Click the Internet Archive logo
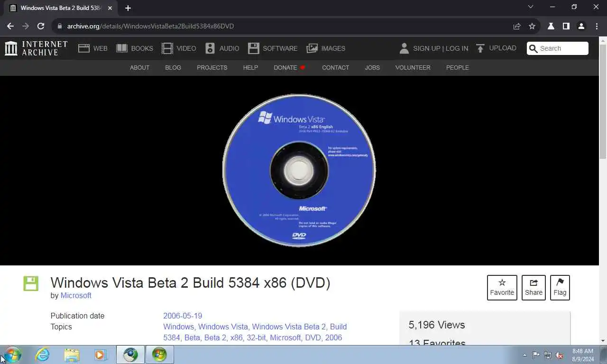 tap(36, 48)
